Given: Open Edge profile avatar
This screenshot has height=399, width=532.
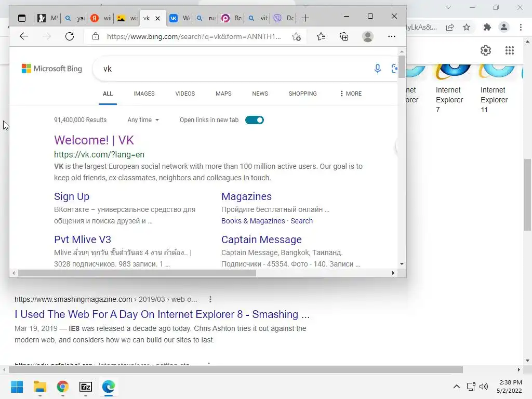Looking at the screenshot, I should pos(368,36).
